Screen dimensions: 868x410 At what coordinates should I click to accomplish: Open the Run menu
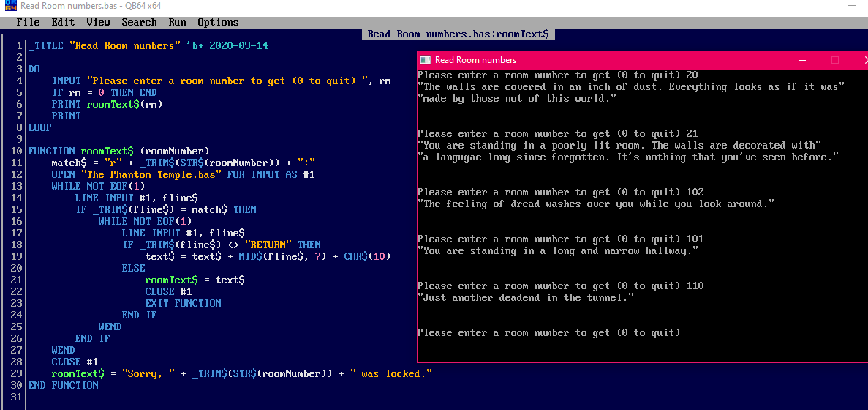point(177,22)
